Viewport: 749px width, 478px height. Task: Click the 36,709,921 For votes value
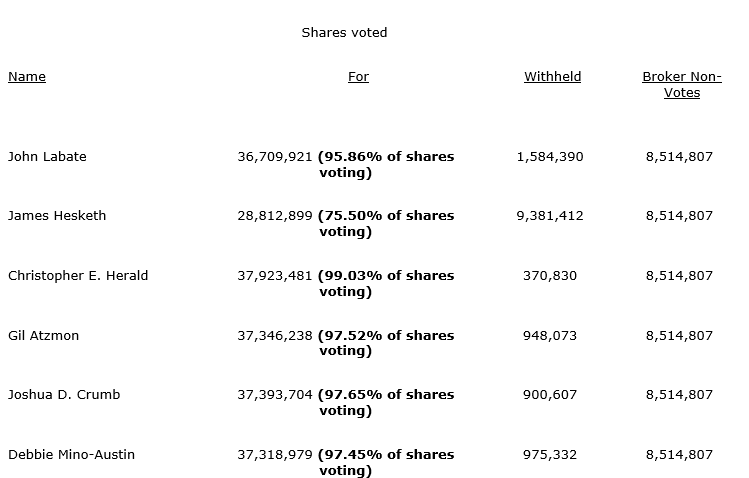[275, 157]
